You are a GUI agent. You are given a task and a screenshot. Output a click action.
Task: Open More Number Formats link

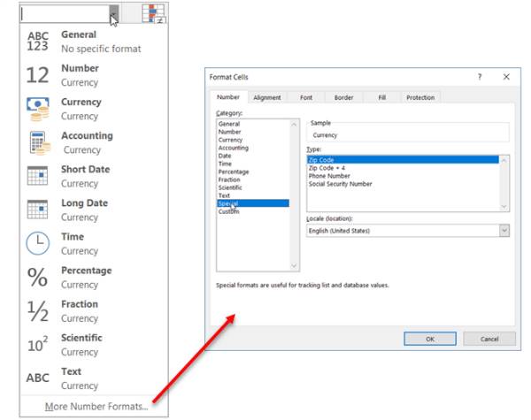[96, 406]
